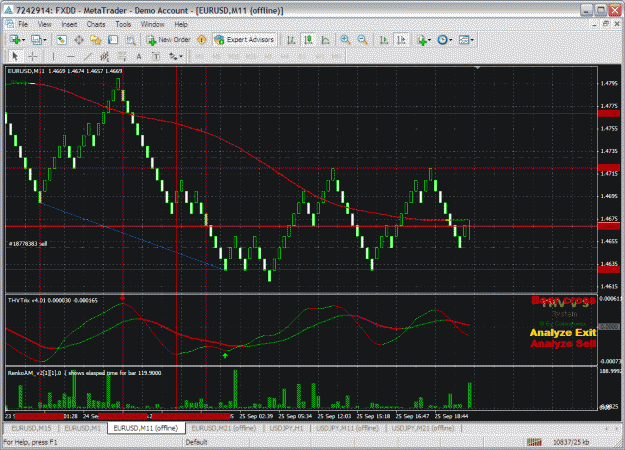Open the Indicators list icon
The width and height of the screenshot is (625, 450).
tap(422, 40)
